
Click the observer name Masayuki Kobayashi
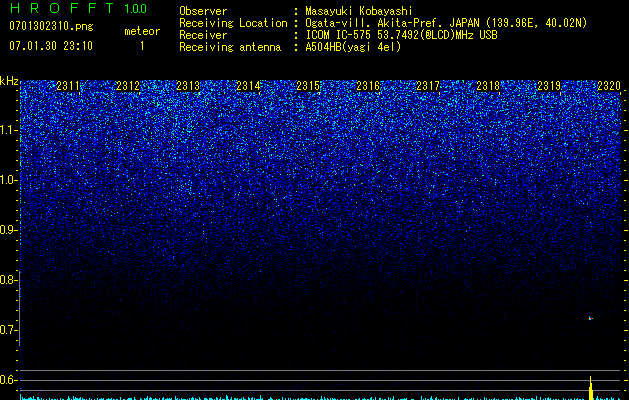click(x=359, y=11)
